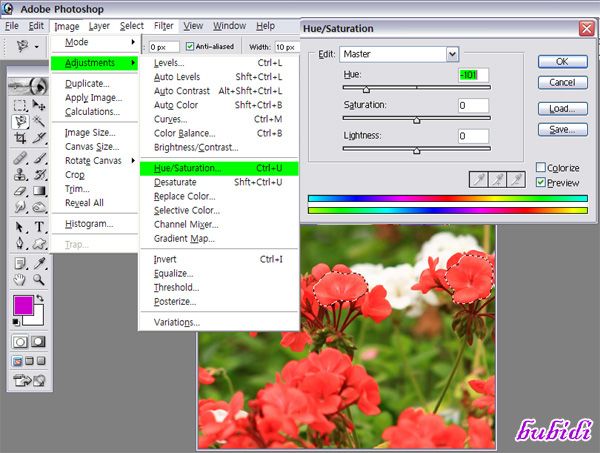Select the Crop tool in toolbox
Image resolution: width=600 pixels, height=453 pixels.
tap(20, 138)
